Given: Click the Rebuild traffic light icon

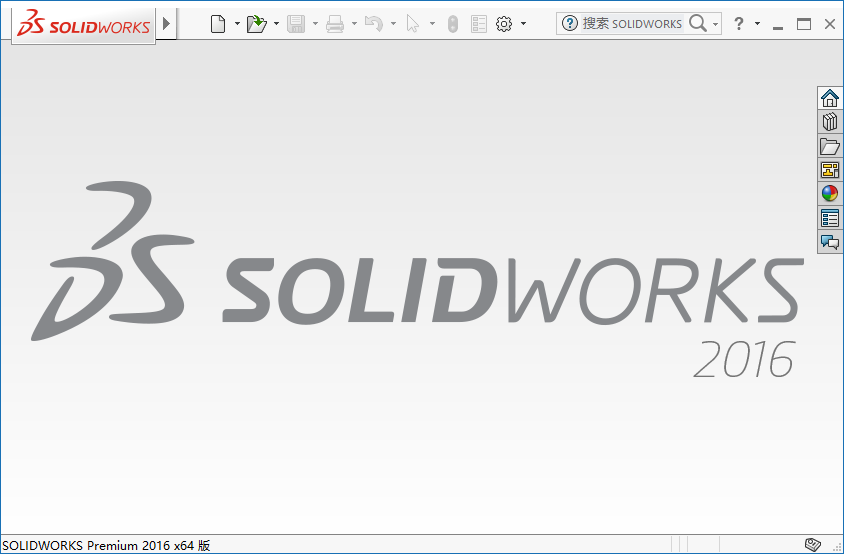Looking at the screenshot, I should pyautogui.click(x=453, y=24).
